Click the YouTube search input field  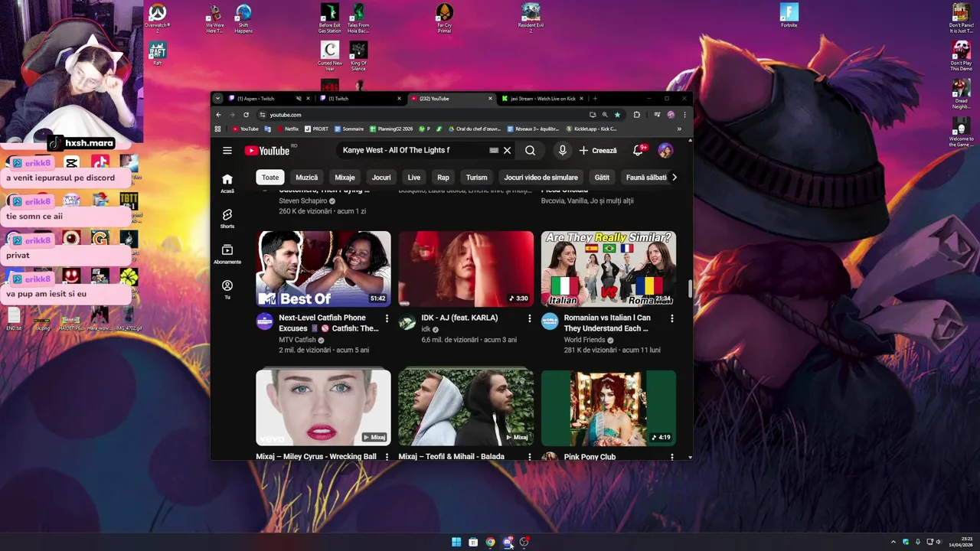coord(413,151)
